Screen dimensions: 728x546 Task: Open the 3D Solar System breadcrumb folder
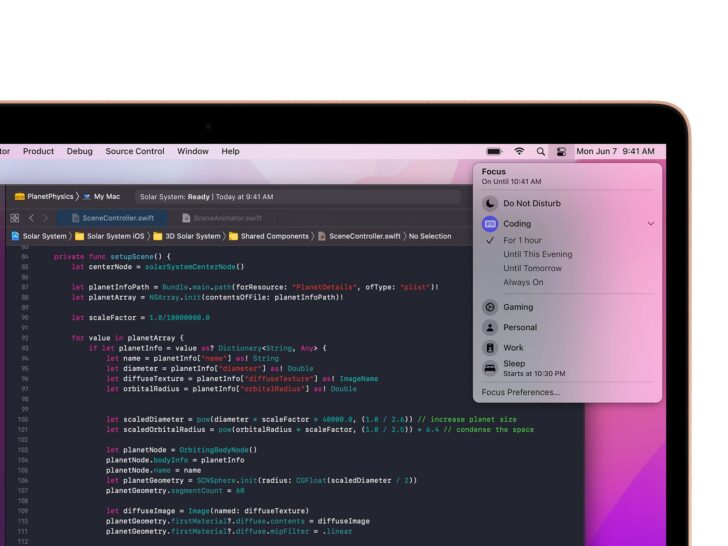187,236
